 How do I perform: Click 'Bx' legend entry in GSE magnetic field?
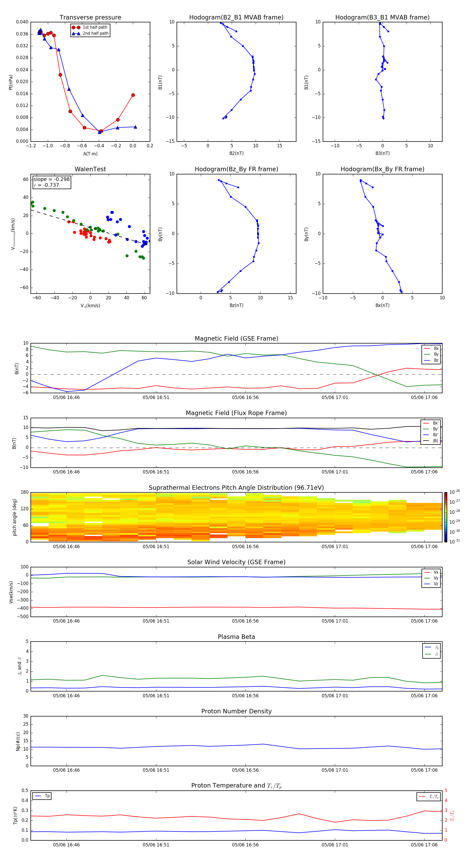(x=431, y=349)
